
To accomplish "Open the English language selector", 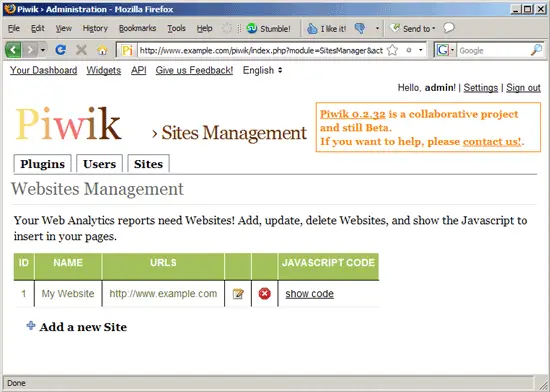I will [x=262, y=70].
